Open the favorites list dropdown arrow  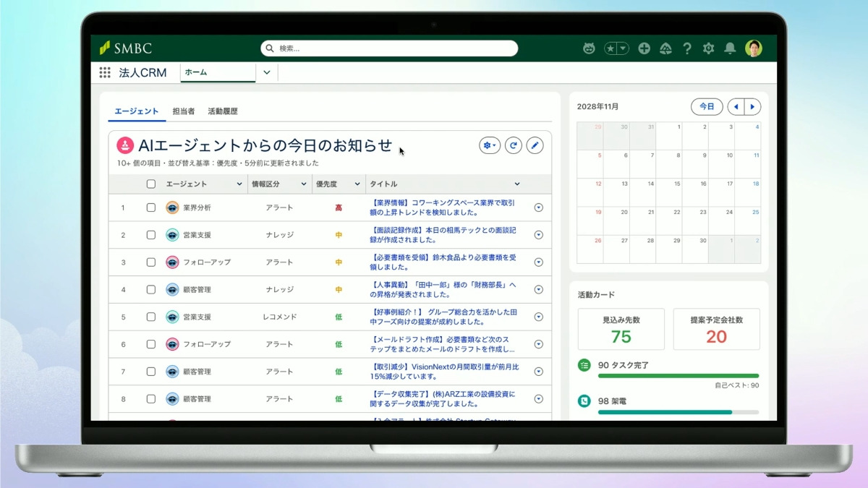click(x=623, y=48)
